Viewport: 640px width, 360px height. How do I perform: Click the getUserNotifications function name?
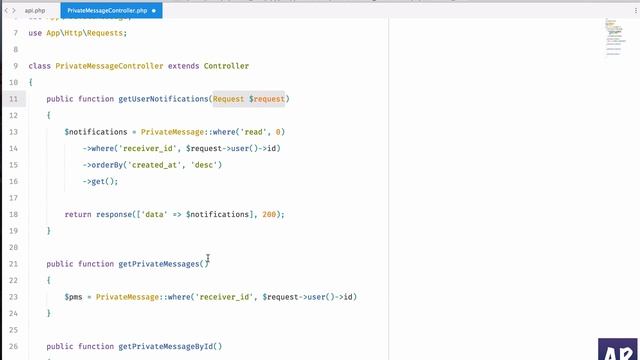[163, 99]
